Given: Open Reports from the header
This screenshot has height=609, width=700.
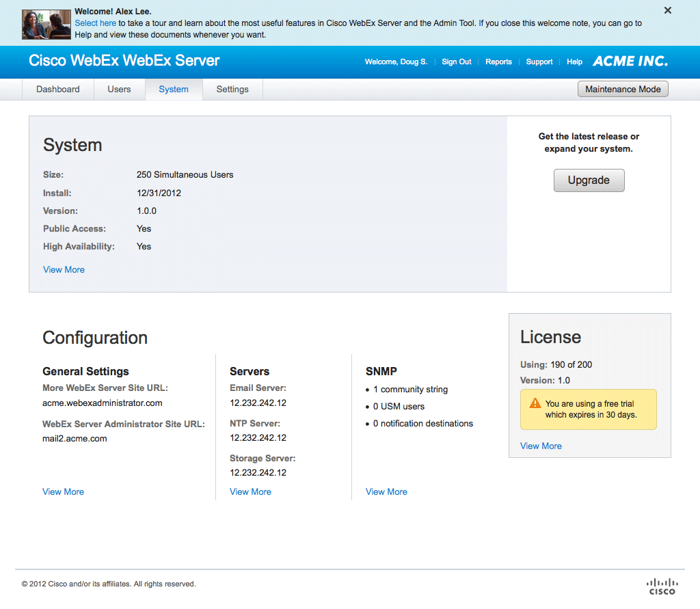Looking at the screenshot, I should click(x=498, y=62).
